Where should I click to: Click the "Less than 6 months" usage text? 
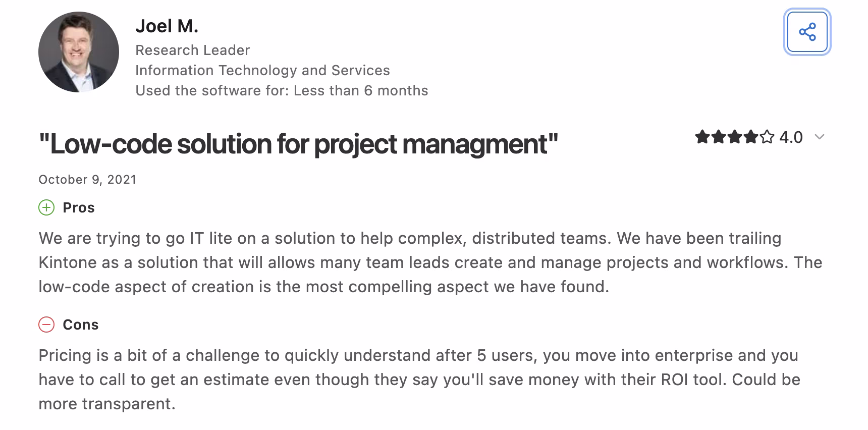click(x=361, y=90)
